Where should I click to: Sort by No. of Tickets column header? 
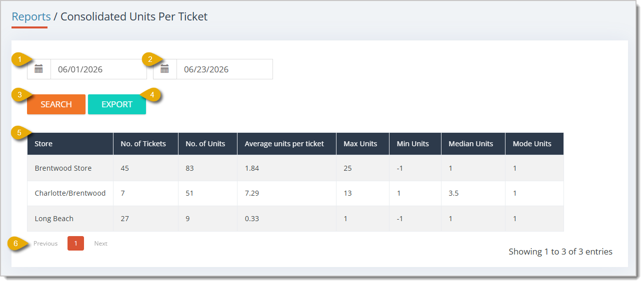[145, 144]
